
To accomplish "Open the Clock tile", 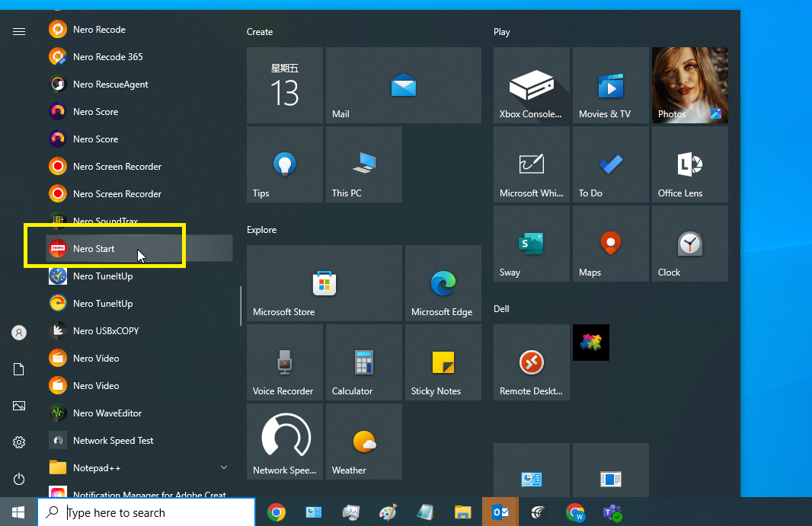I will pyautogui.click(x=690, y=244).
